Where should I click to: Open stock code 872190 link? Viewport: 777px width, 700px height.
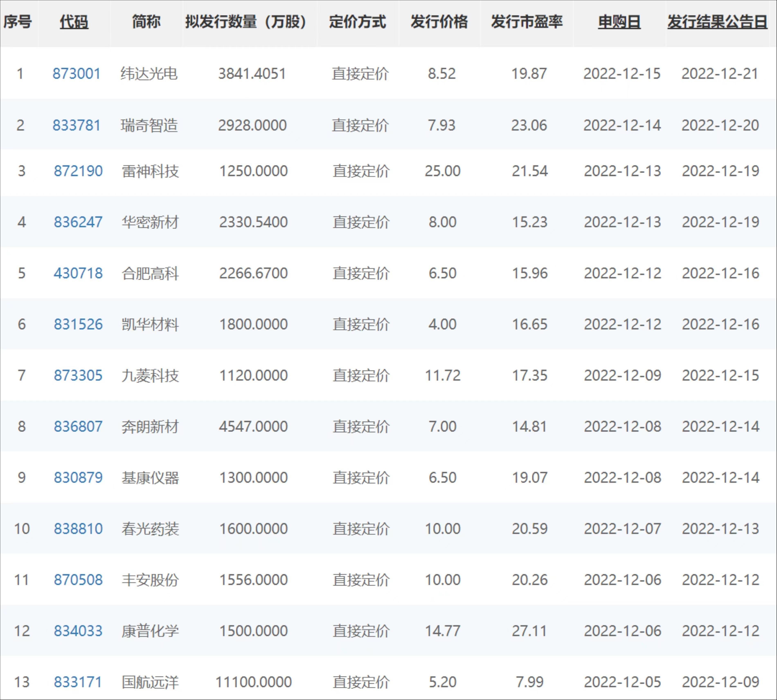point(78,171)
